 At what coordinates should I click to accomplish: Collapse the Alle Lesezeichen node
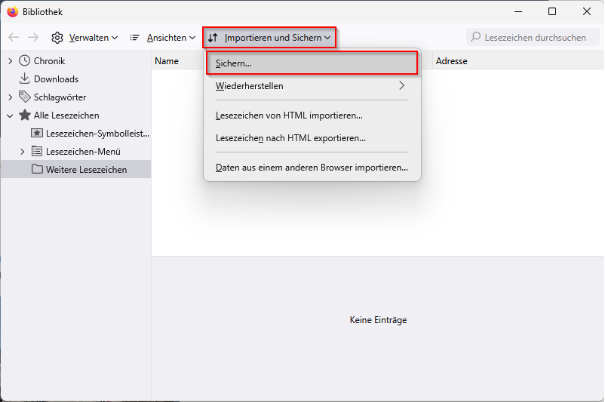click(10, 115)
